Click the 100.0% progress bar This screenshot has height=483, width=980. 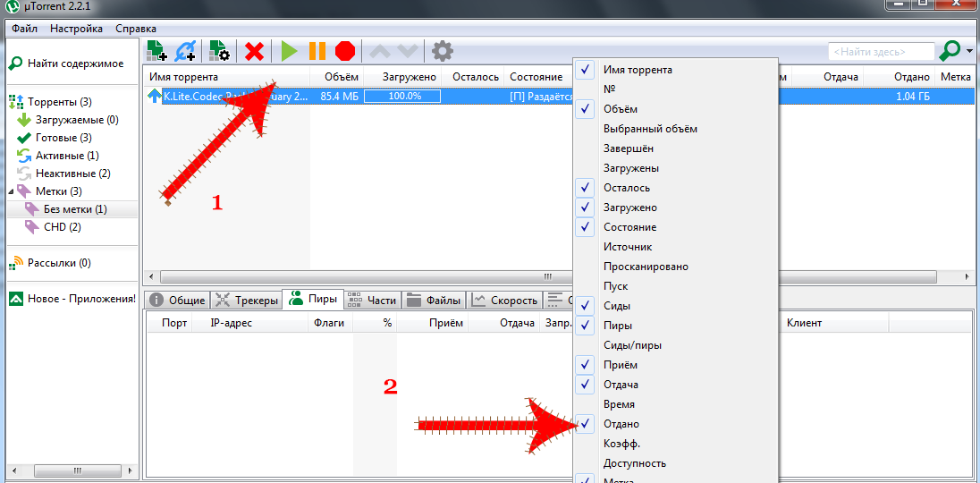coord(403,97)
